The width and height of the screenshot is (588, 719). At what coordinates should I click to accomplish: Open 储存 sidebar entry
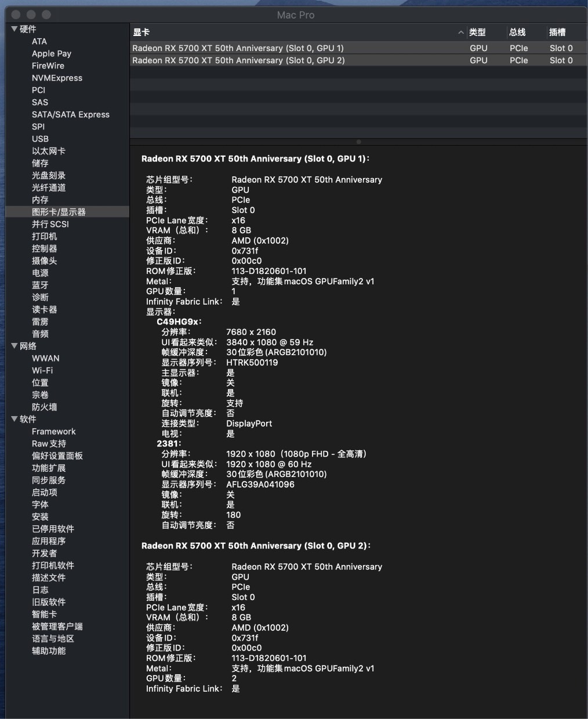point(40,163)
